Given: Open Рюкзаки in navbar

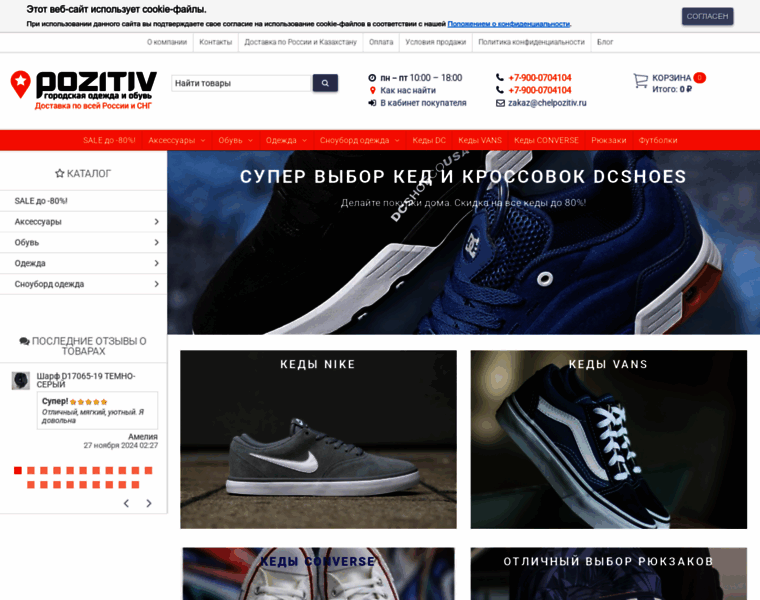Looking at the screenshot, I should (x=609, y=140).
